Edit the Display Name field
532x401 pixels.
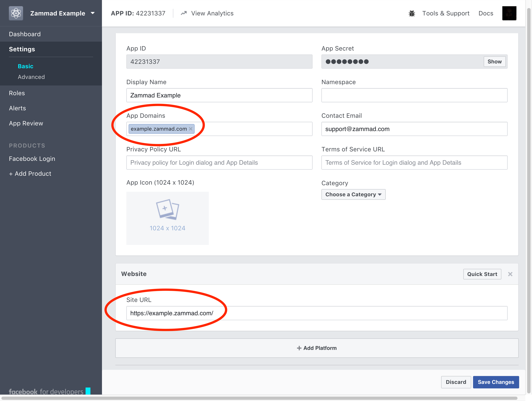pyautogui.click(x=219, y=95)
